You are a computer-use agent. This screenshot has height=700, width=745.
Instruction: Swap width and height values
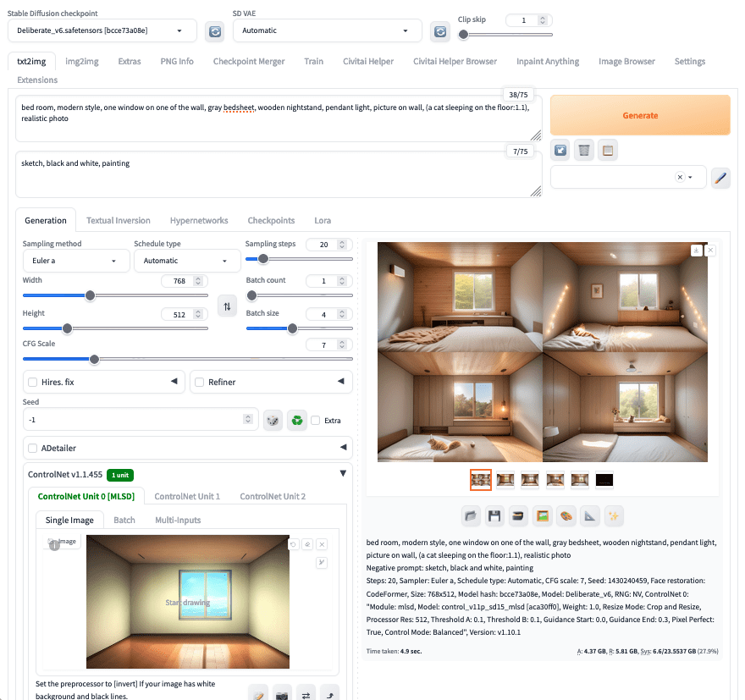pos(227,306)
